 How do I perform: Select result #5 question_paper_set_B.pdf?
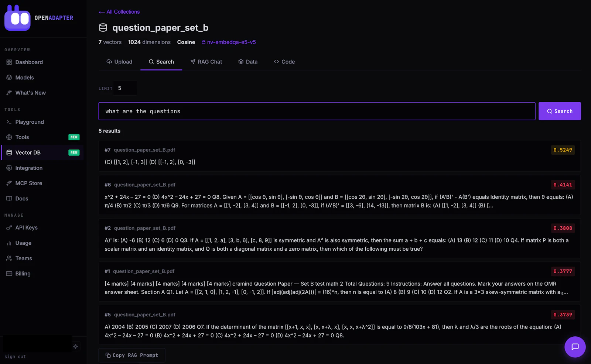click(x=145, y=315)
